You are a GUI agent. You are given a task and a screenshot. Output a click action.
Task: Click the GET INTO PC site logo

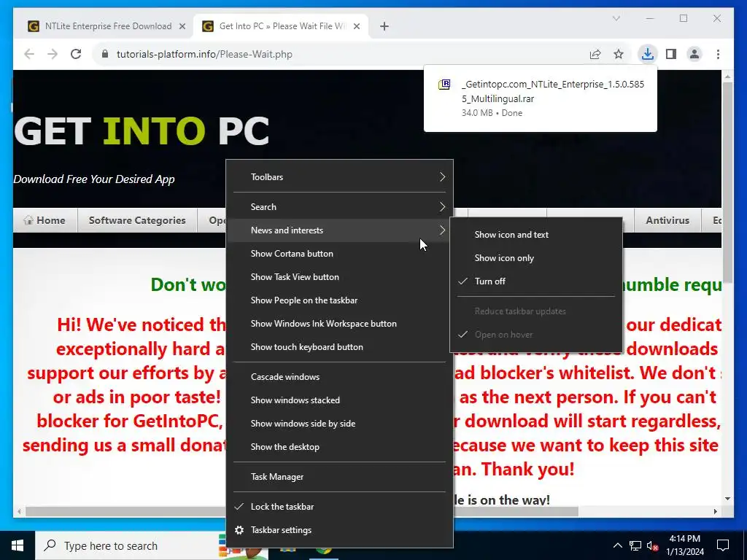[142, 131]
